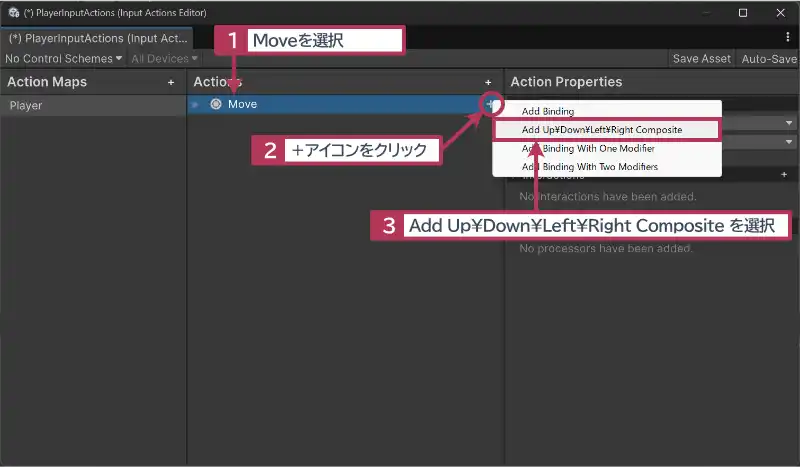This screenshot has width=800, height=467.
Task: Toggle the Auto-Save option
Action: 768,59
